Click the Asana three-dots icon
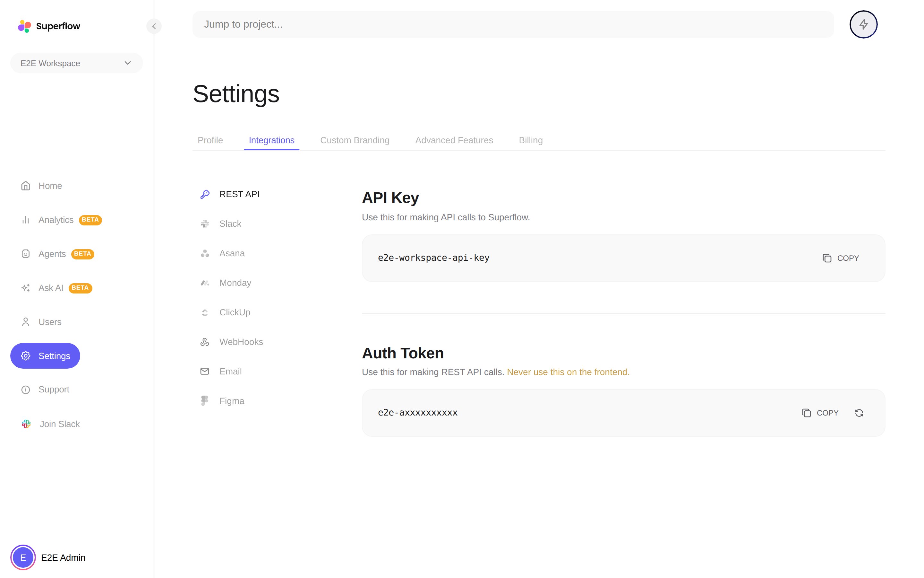This screenshot has width=924, height=578. click(205, 253)
